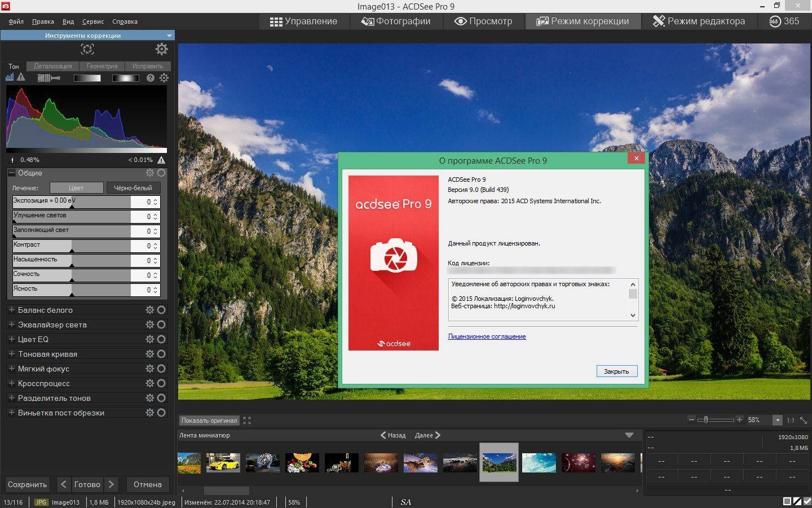Select the yellow car thumbnail
Viewport: 812px width, 508px height.
[x=223, y=462]
